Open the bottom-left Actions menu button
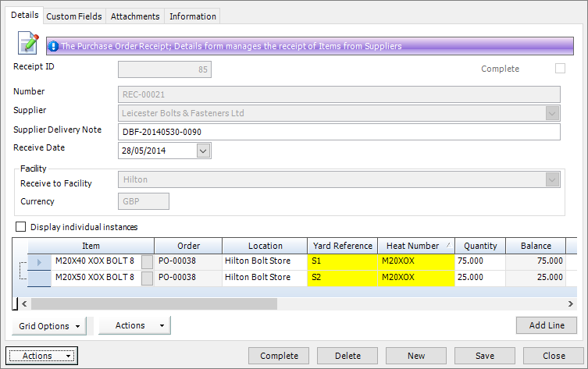 coord(41,356)
